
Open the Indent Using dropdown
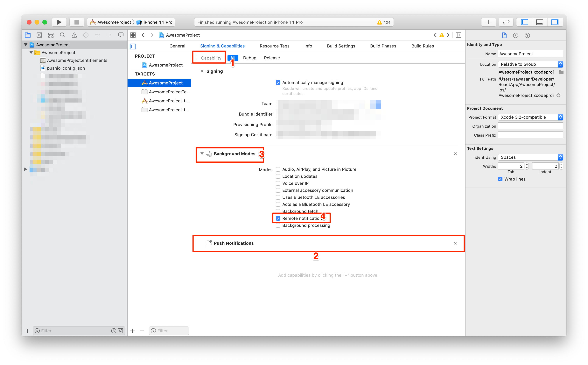pyautogui.click(x=530, y=157)
